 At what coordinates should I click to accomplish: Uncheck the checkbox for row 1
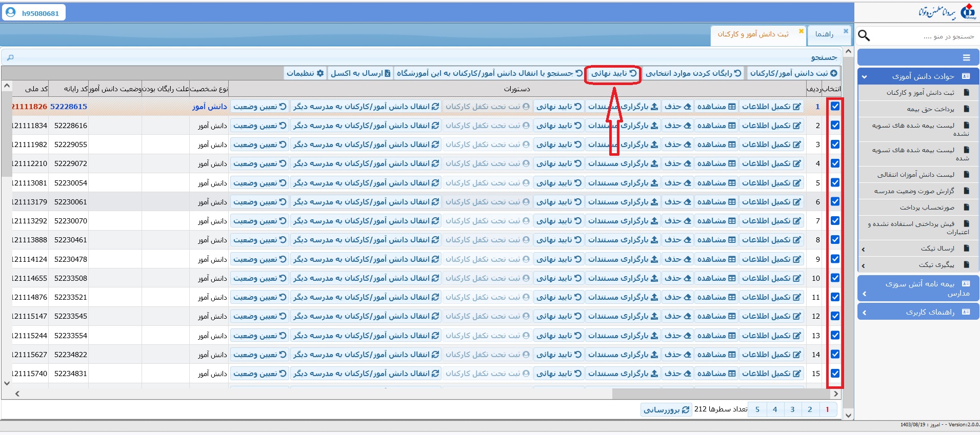coord(835,107)
